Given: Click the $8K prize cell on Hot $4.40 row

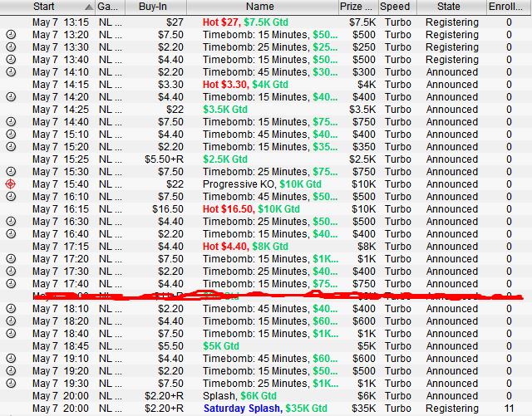Looking at the screenshot, I should (x=367, y=247).
